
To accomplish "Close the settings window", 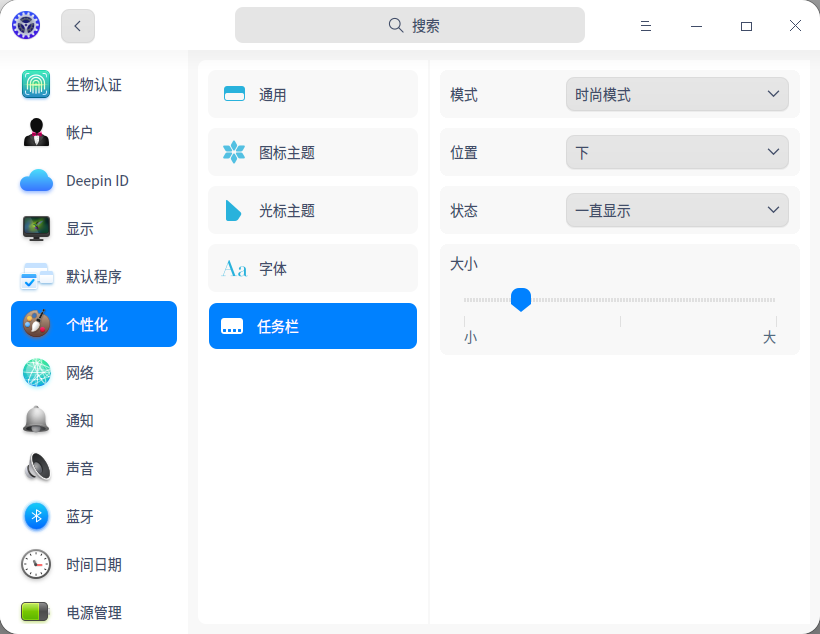I will coord(795,26).
